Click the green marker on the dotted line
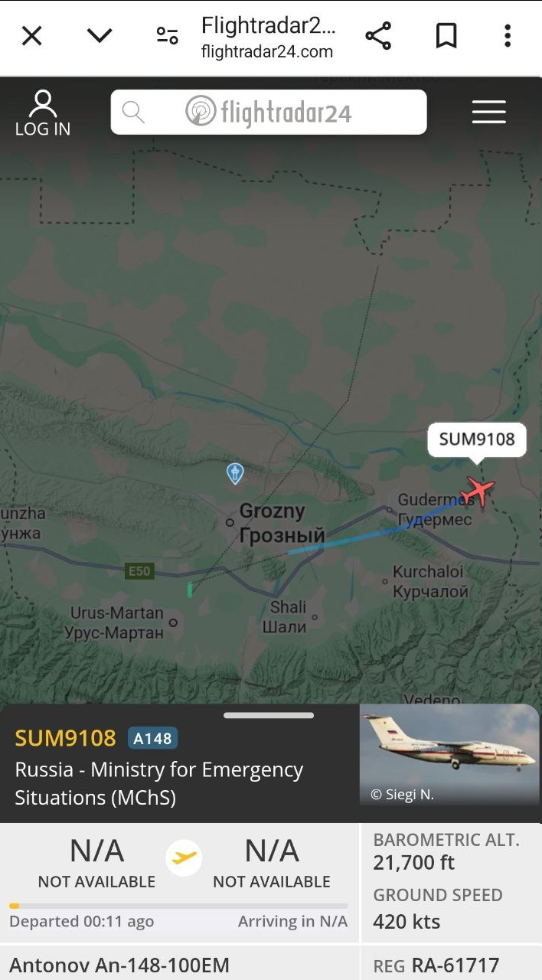Screen dimensions: 542x980 [x=190, y=590]
